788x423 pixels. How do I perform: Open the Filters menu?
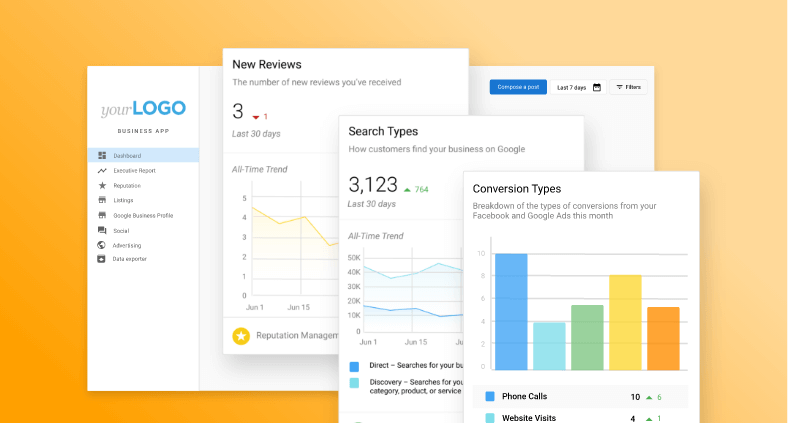tap(629, 88)
